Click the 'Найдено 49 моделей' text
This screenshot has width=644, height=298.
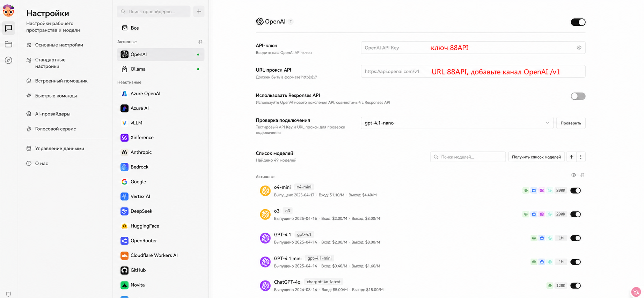pos(276,160)
